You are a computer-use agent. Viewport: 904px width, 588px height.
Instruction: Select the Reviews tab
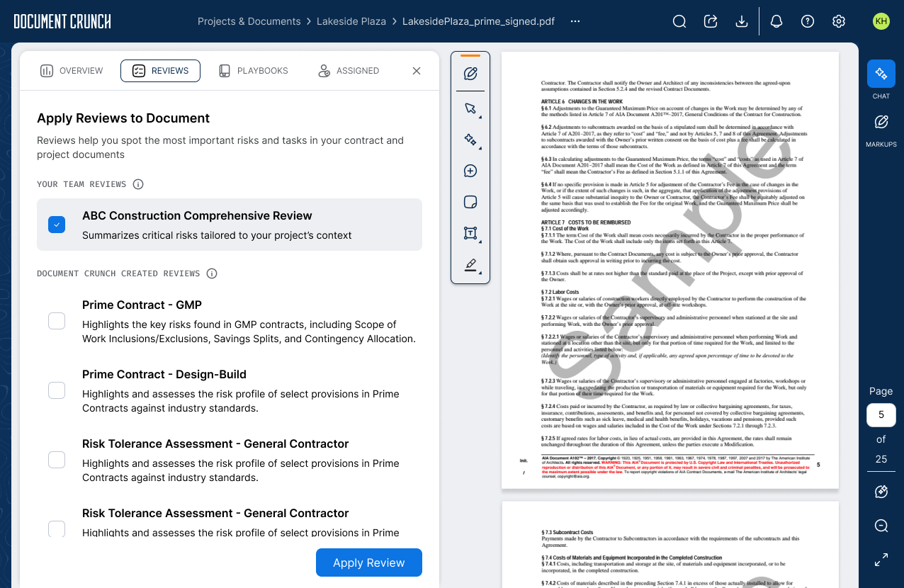coord(160,71)
